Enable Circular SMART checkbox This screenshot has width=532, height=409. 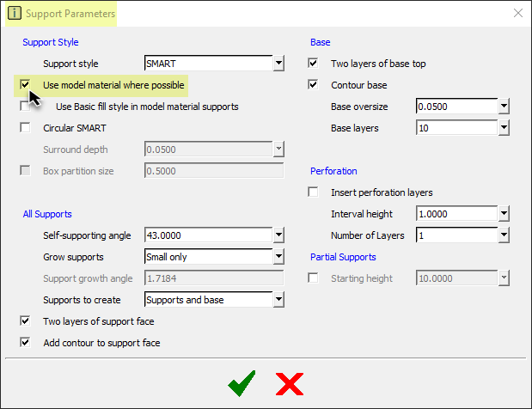point(25,128)
